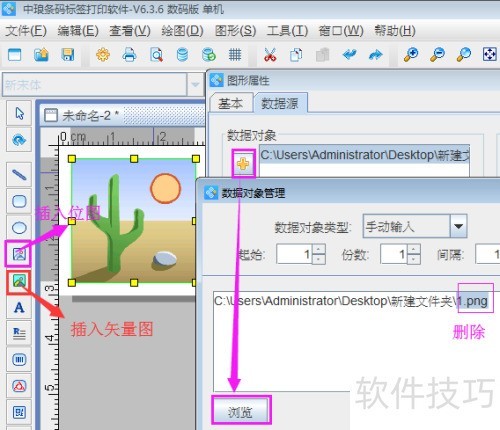The width and height of the screenshot is (500, 430).
Task: Open the 查看(V) menu
Action: (x=130, y=31)
